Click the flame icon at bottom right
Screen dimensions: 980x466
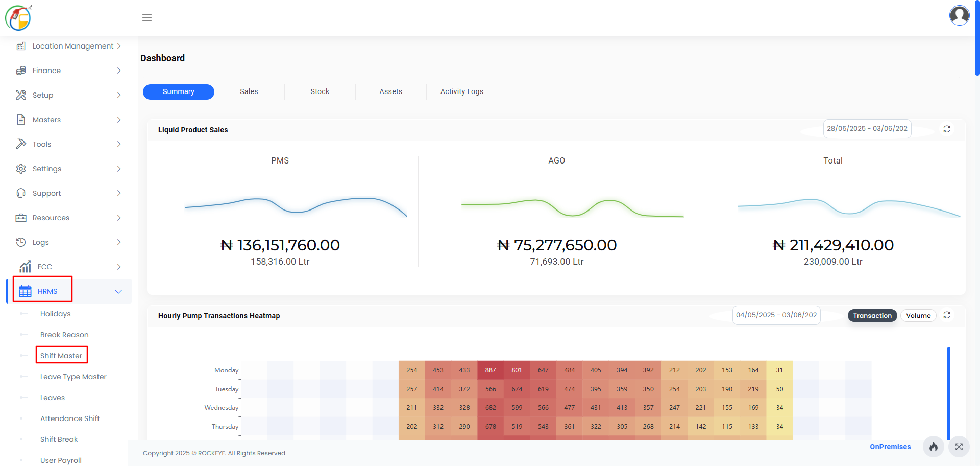tap(934, 447)
